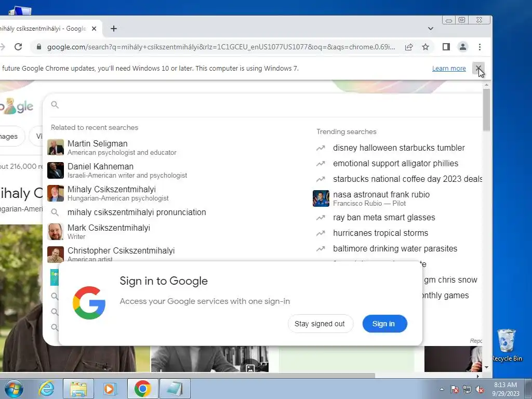This screenshot has width=532, height=399.
Task: Choose starbucks national coffee day 2023 deals
Action: 407,179
